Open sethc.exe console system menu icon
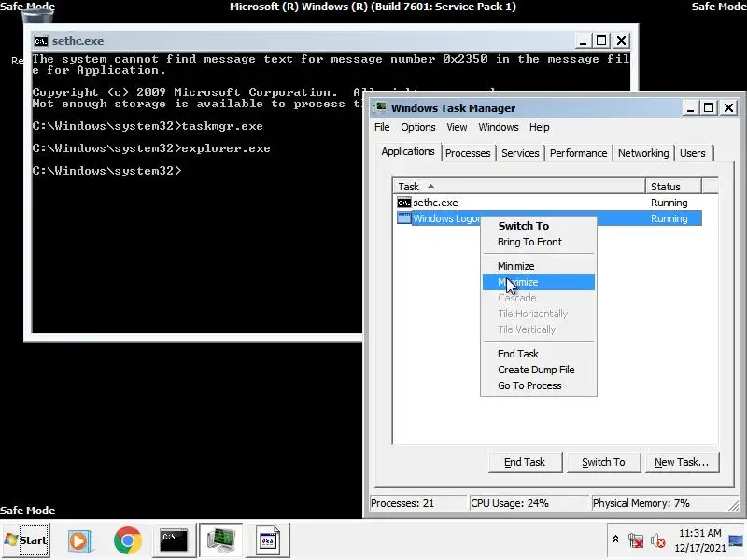 point(41,41)
